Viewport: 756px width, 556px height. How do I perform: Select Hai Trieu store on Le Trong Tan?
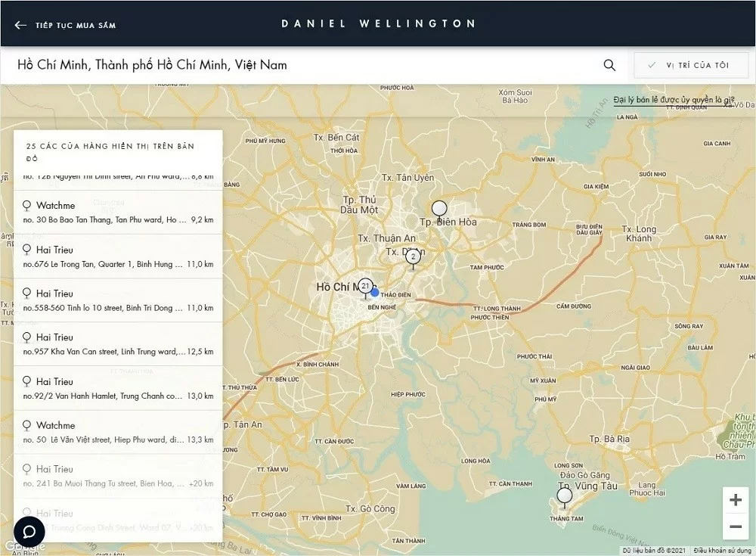[x=118, y=256]
